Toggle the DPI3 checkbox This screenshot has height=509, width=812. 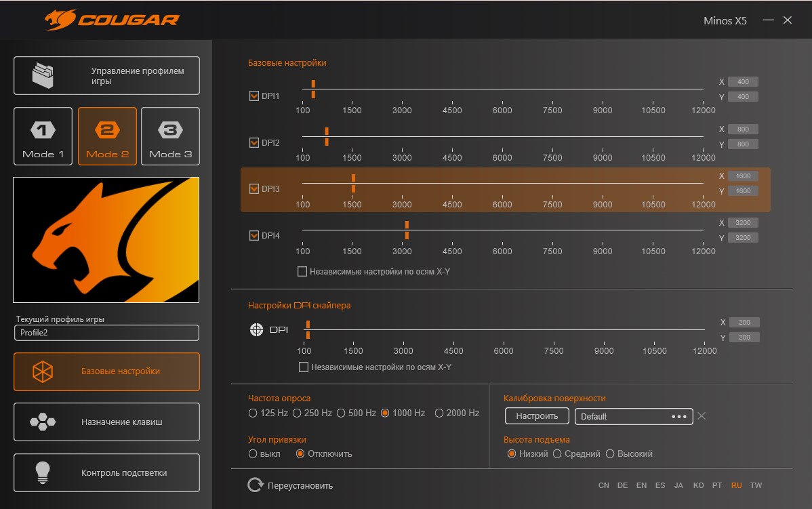[x=253, y=188]
